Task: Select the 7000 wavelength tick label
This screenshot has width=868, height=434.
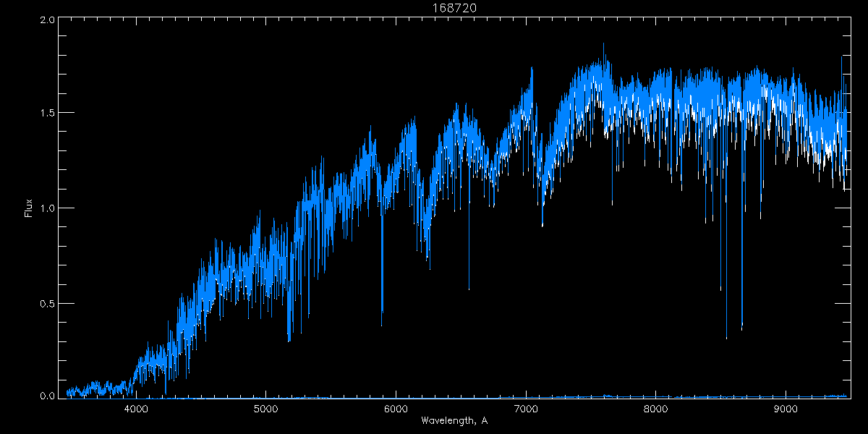Action: [x=526, y=409]
